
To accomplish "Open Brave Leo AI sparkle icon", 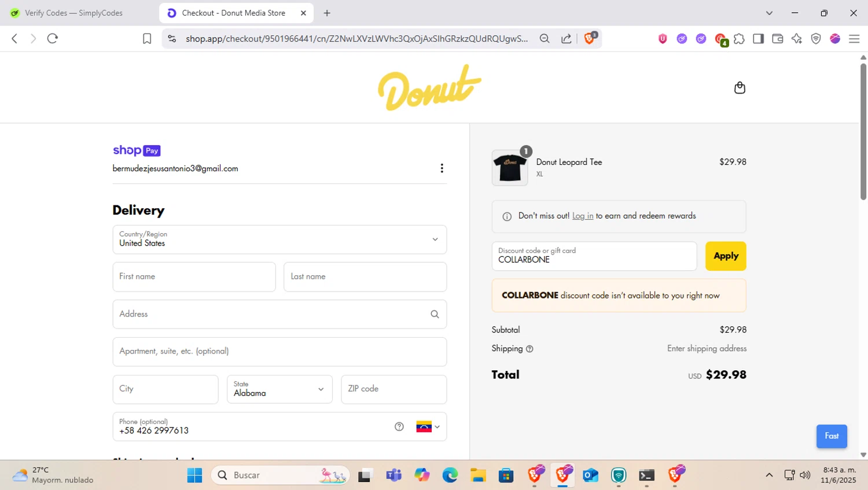I will point(797,39).
